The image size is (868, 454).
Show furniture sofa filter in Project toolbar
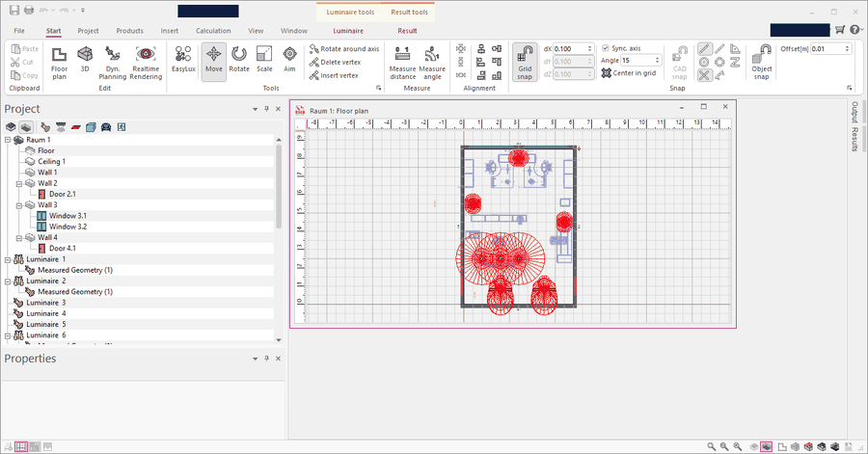point(106,127)
